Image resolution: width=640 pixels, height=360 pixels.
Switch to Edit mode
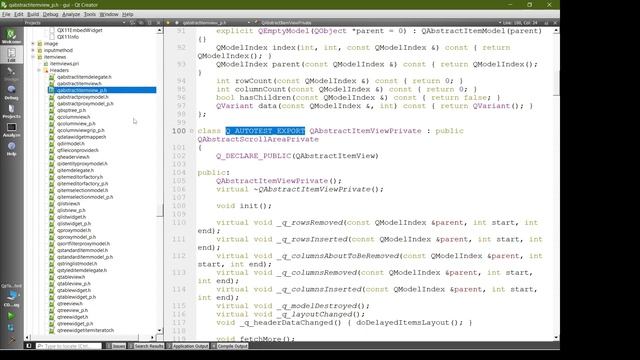(11, 55)
